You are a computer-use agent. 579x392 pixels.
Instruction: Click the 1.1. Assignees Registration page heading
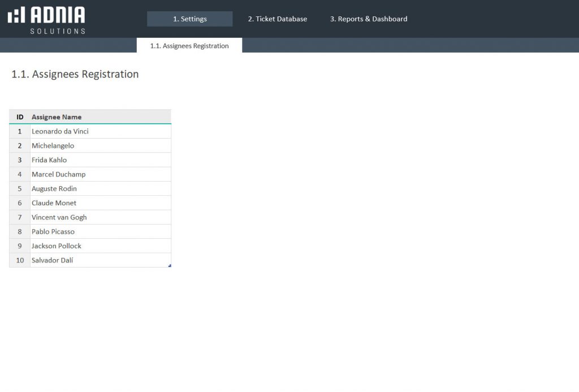coord(74,74)
